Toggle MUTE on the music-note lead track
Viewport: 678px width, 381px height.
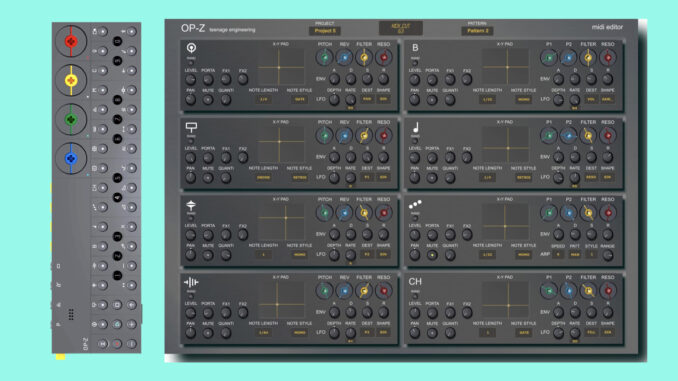432,177
